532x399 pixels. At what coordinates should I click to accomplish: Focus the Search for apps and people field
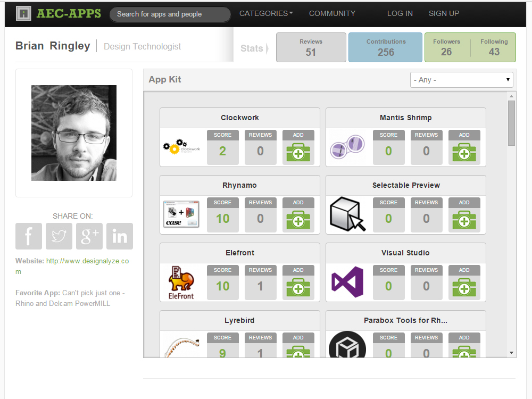[x=170, y=14]
